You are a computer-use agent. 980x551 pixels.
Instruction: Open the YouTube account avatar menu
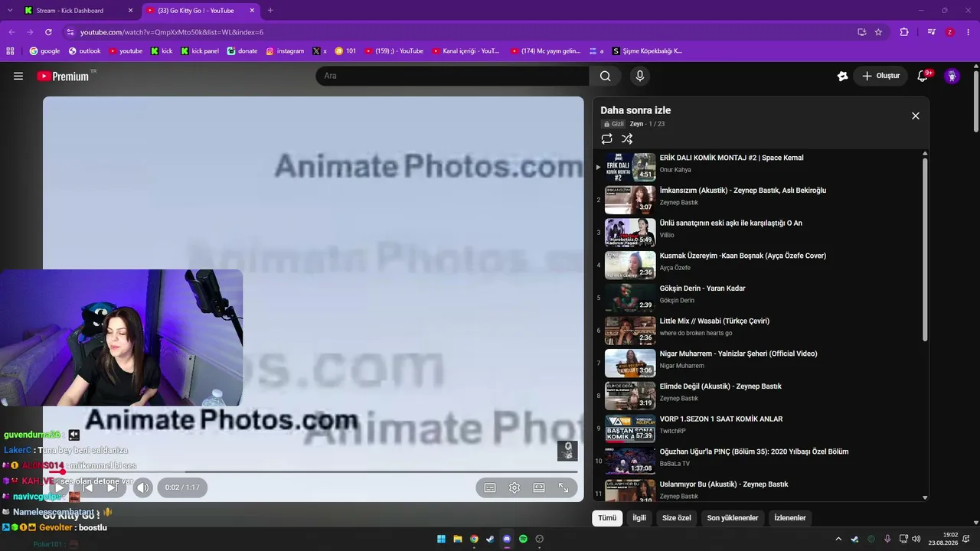point(952,76)
